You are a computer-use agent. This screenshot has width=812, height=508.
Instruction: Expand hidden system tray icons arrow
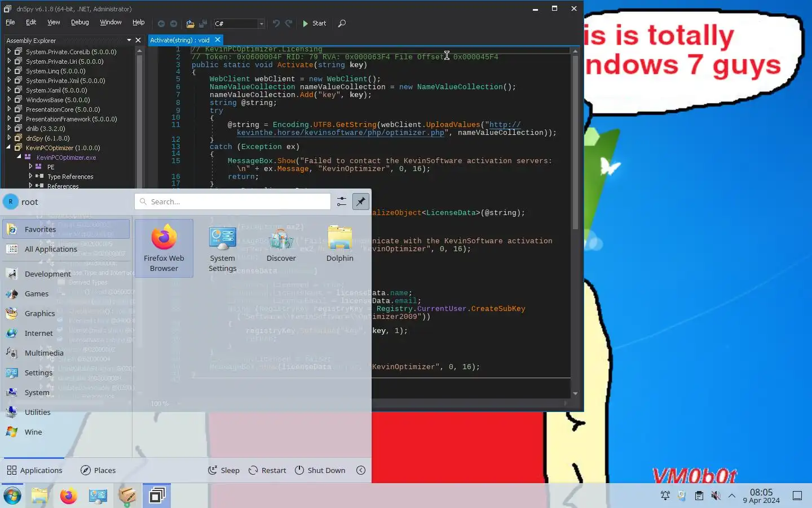click(732, 496)
